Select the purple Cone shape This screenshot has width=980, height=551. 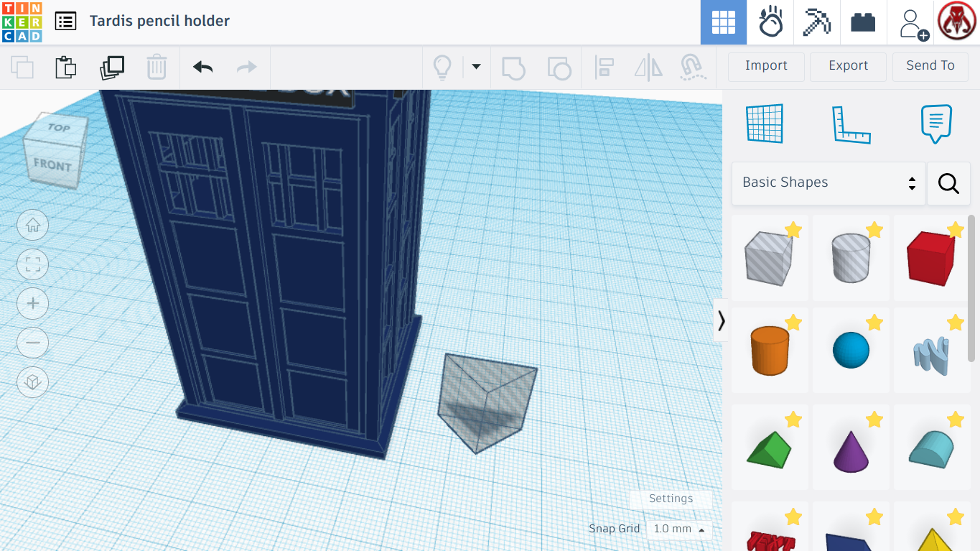click(851, 448)
